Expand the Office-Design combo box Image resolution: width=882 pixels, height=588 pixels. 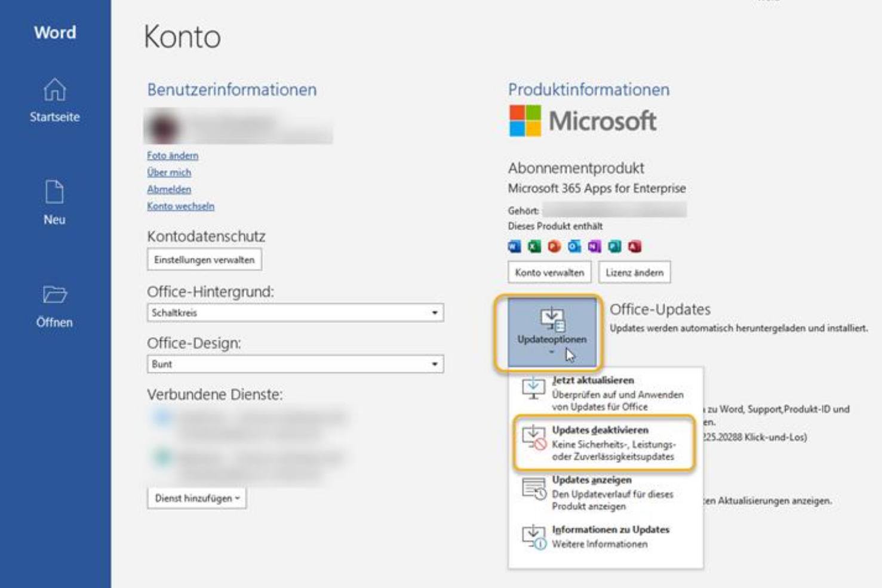pyautogui.click(x=295, y=364)
